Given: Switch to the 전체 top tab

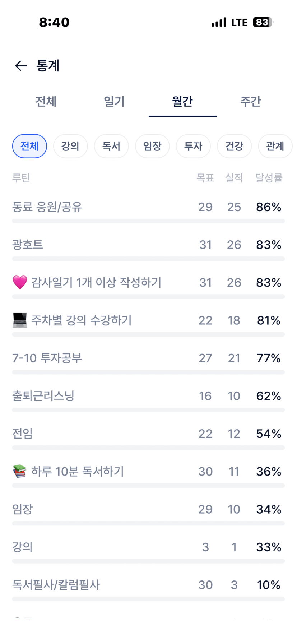Looking at the screenshot, I should click(x=46, y=102).
